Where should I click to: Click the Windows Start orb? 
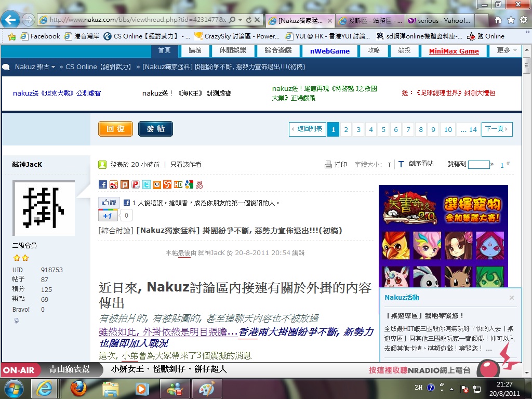point(14,389)
